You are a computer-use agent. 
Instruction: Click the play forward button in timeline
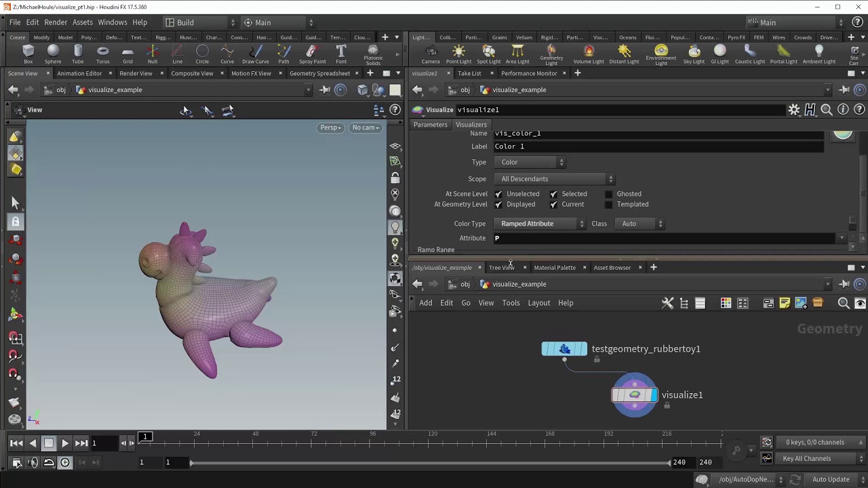coord(65,443)
